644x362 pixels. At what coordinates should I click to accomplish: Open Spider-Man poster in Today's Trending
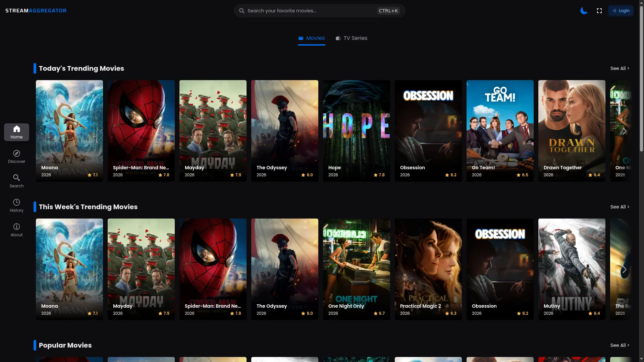(141, 131)
